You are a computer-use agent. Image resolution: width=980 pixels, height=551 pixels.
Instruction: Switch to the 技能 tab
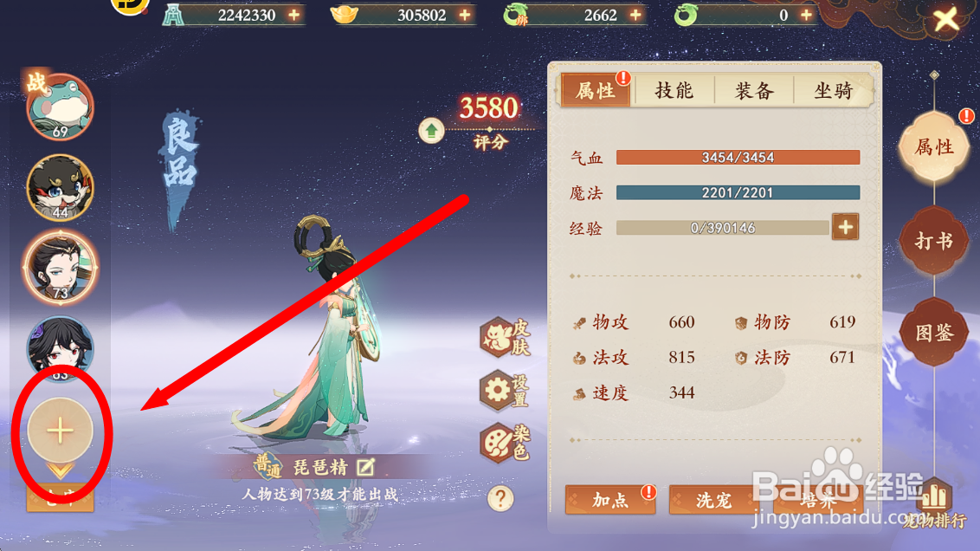point(674,91)
